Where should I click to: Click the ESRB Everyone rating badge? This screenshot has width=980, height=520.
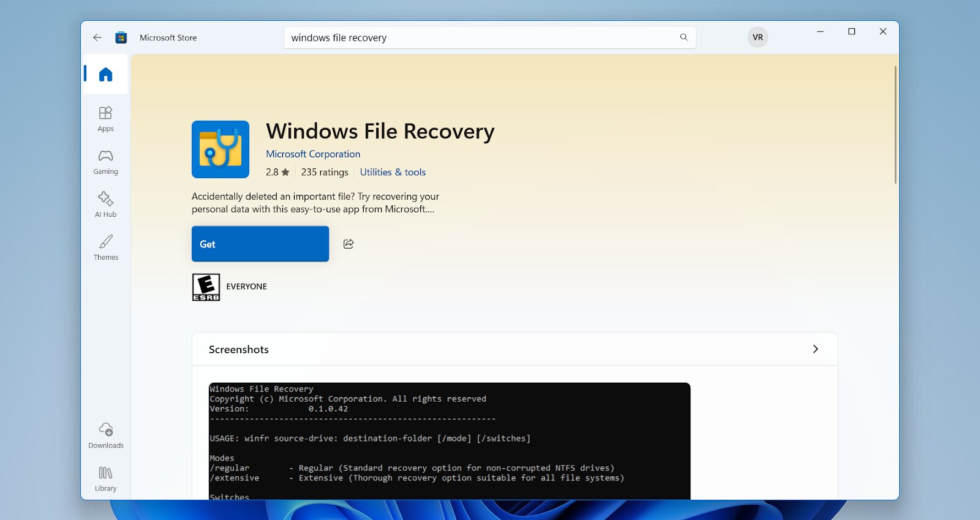[x=206, y=287]
